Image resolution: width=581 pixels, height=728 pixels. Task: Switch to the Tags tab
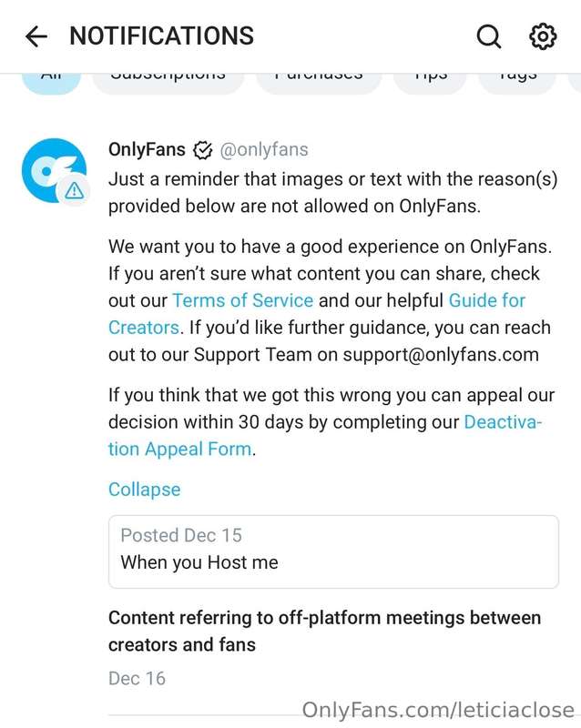517,83
